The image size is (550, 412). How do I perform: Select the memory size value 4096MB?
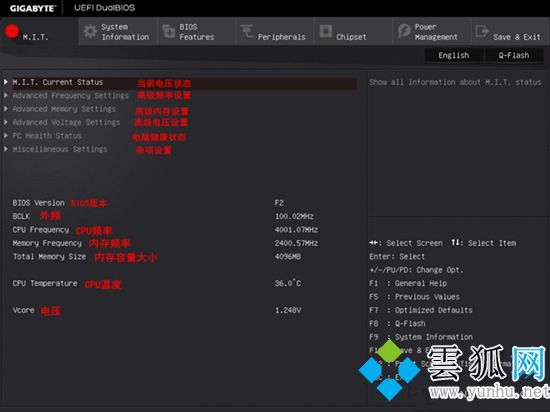click(x=288, y=257)
